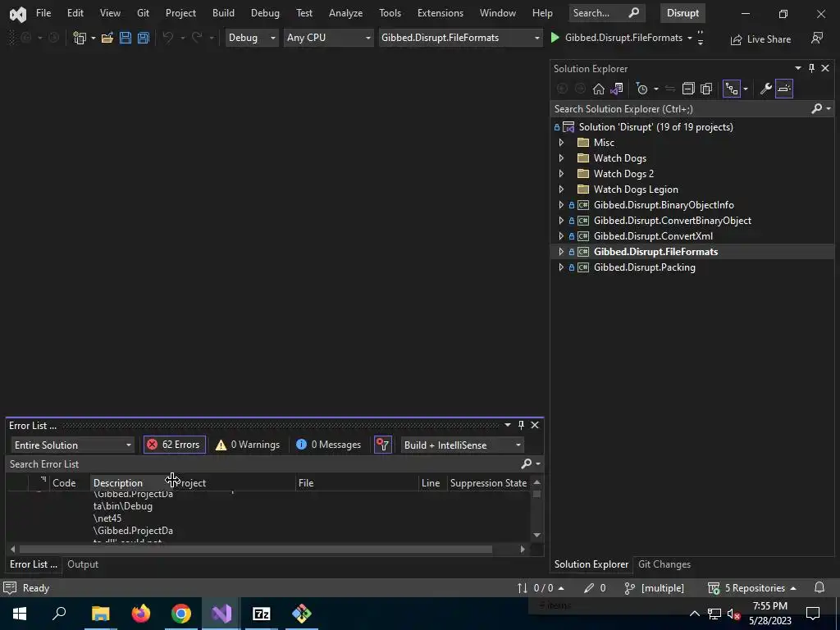The height and width of the screenshot is (630, 840).
Task: Toggle the 0 Warnings filter
Action: tap(248, 445)
